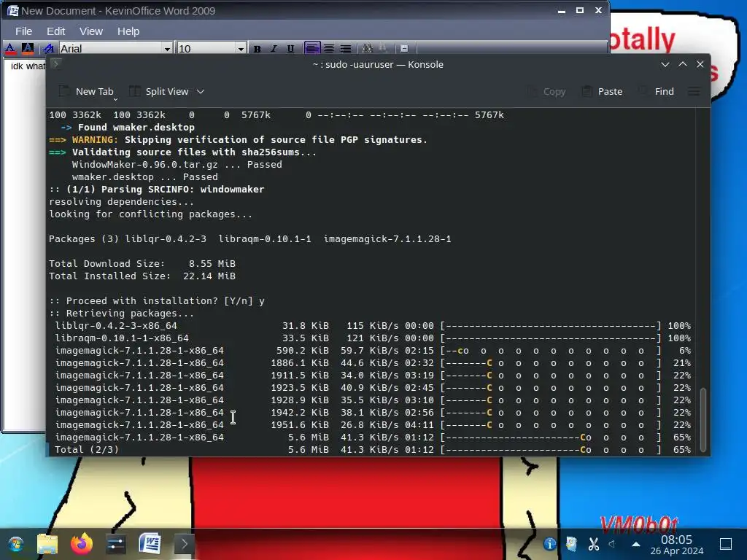The height and width of the screenshot is (560, 747).
Task: Click 'Proceed with installation?' prompt line
Action: click(x=157, y=300)
